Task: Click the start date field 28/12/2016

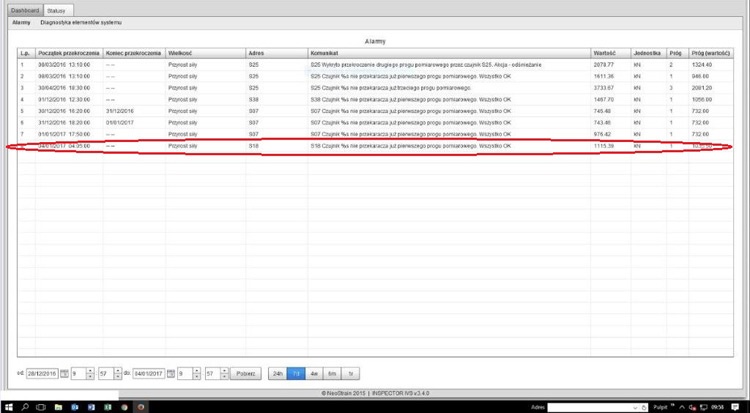Action: tap(42, 373)
